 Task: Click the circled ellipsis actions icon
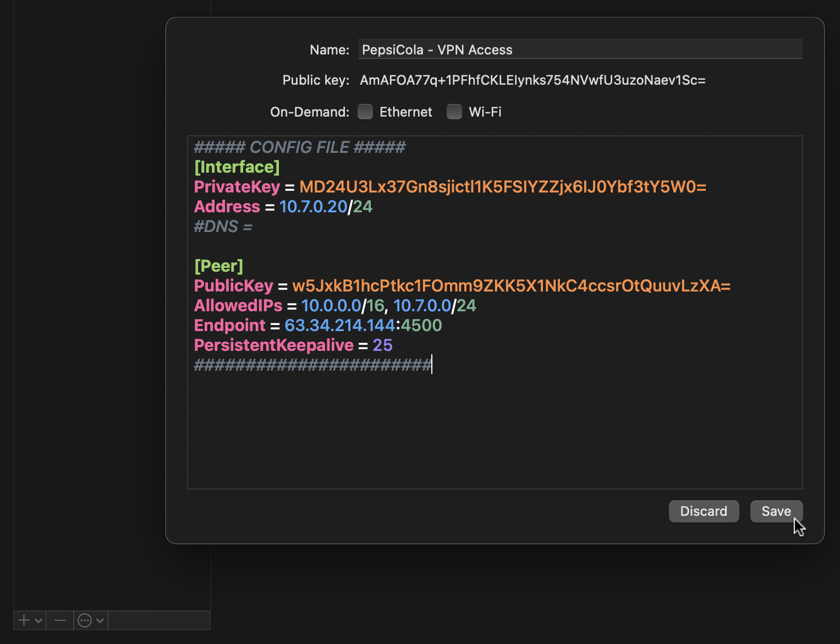pyautogui.click(x=85, y=620)
